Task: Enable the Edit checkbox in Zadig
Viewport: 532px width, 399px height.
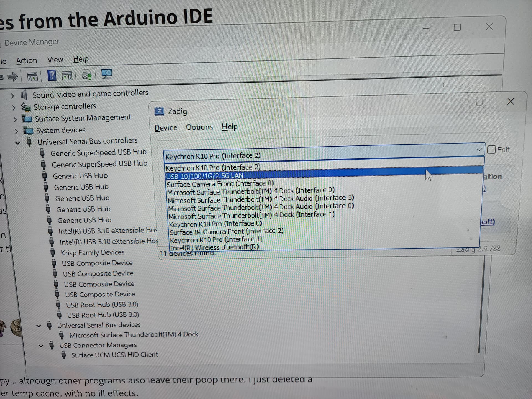Action: point(491,150)
